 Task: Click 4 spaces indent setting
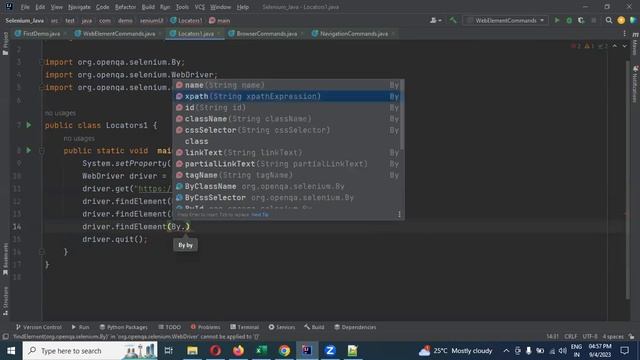tap(613, 337)
